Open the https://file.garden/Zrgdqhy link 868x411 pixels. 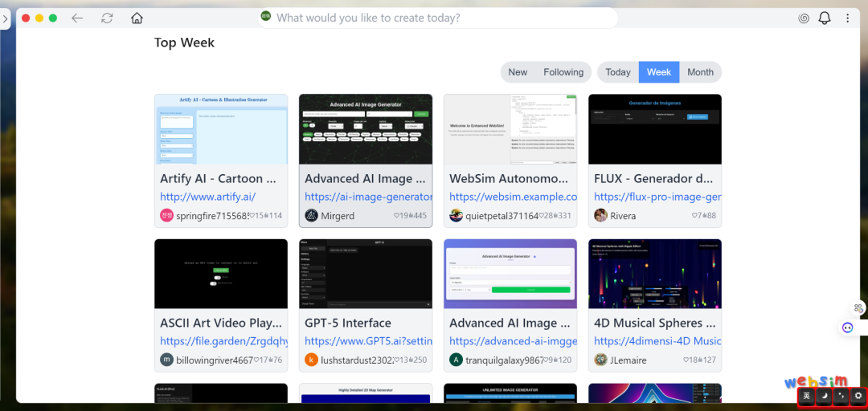[224, 340]
